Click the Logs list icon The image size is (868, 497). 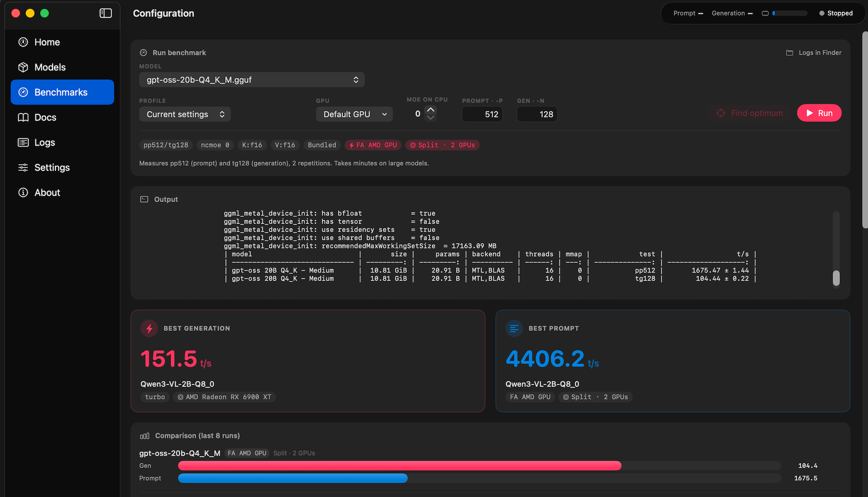tap(23, 143)
